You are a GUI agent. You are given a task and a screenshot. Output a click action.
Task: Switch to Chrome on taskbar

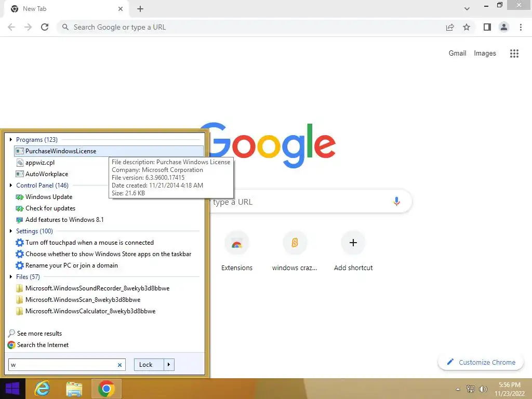coord(106,389)
